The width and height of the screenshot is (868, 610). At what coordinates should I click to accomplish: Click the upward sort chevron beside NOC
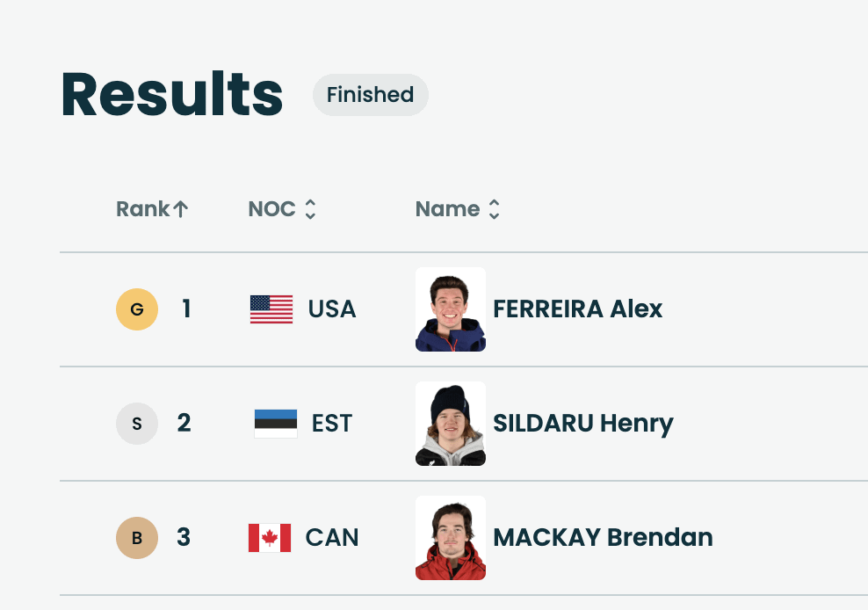click(309, 203)
